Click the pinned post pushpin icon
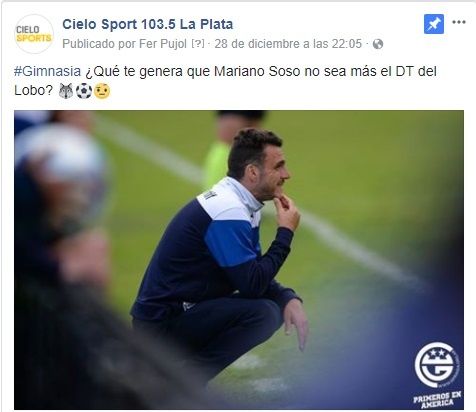 [434, 24]
